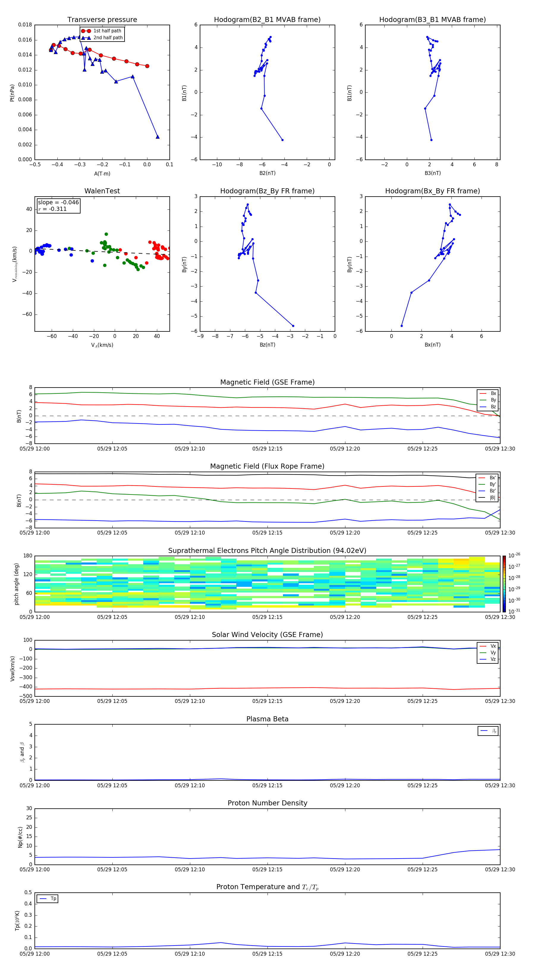The height and width of the screenshot is (980, 535).
Task: Select 'Bz' in GSE magnetic field legend
Action: point(488,407)
